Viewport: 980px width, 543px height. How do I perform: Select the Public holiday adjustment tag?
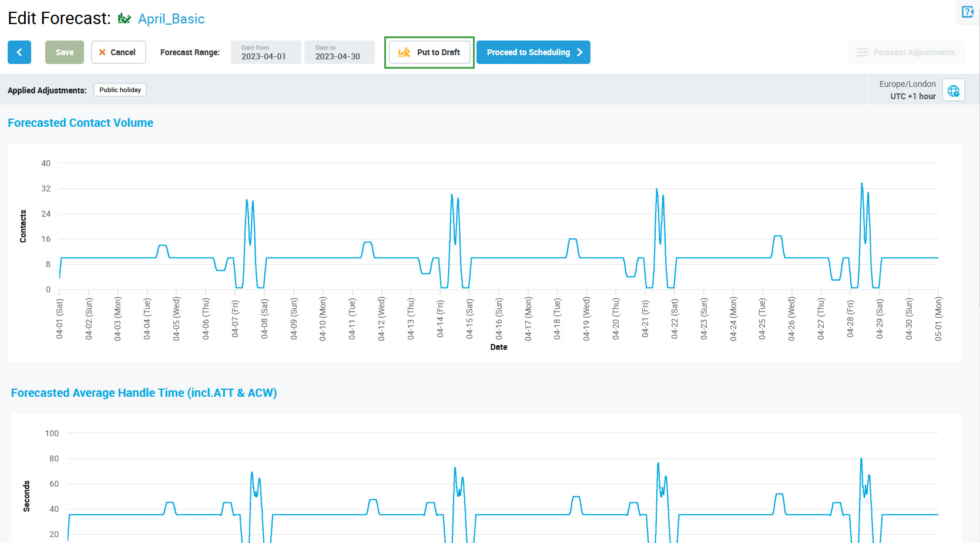click(120, 90)
